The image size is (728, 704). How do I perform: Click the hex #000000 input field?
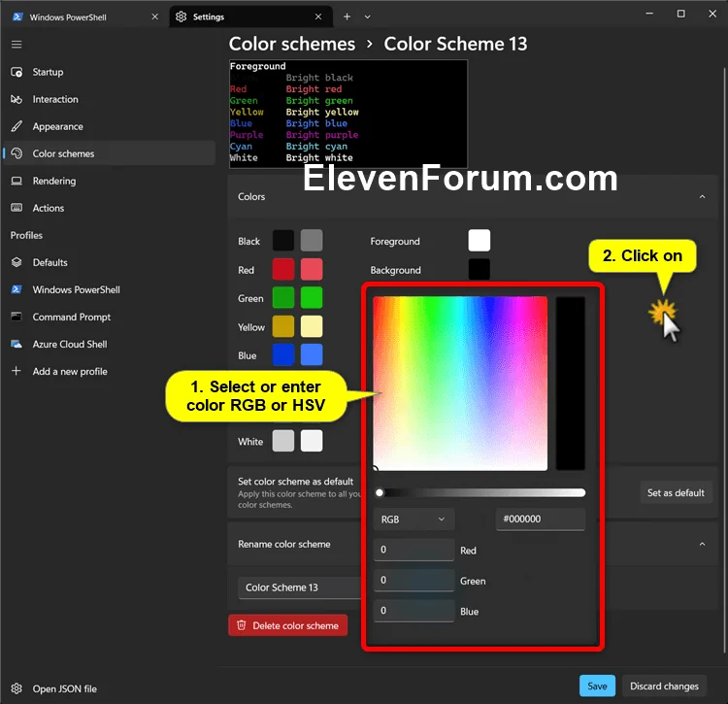tap(541, 520)
